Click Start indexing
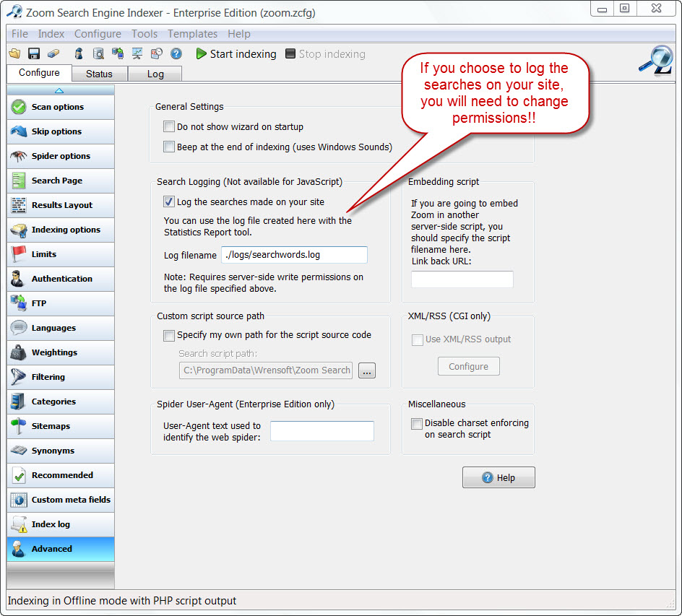Screen dimensions: 682x616 236,54
